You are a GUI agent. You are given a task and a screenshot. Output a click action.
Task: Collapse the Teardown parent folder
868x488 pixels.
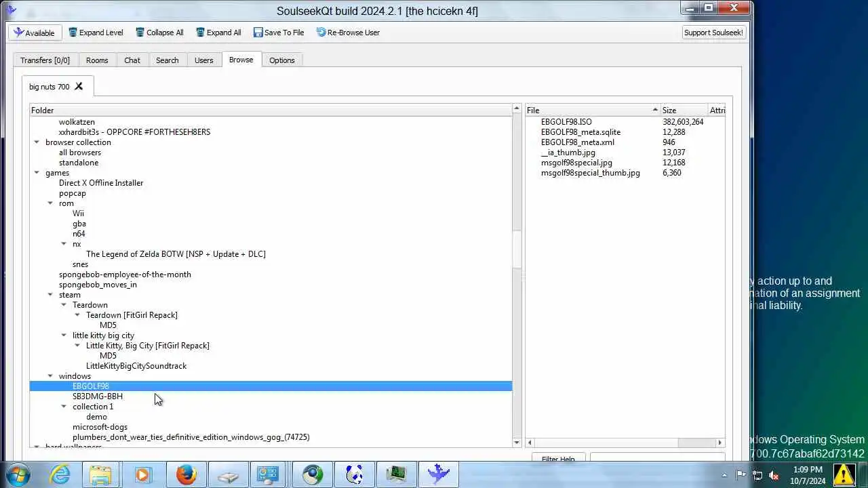point(64,305)
